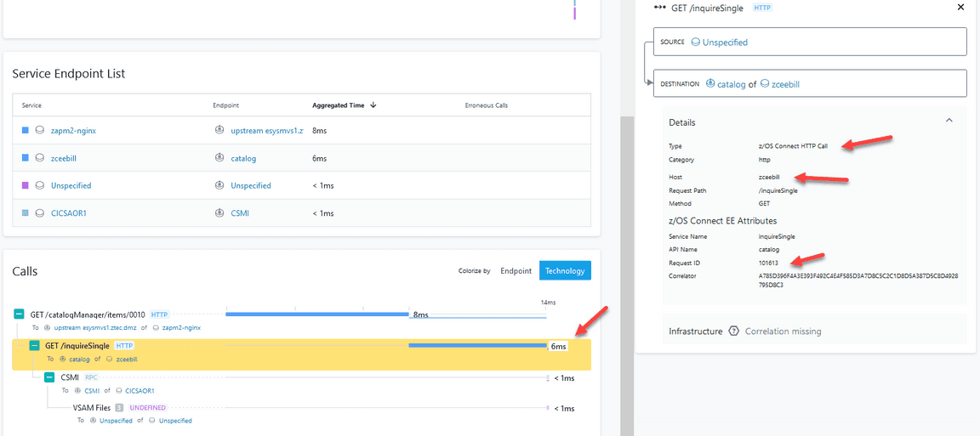Collapse the CSMI call node
980x436 pixels.
pyautogui.click(x=49, y=377)
